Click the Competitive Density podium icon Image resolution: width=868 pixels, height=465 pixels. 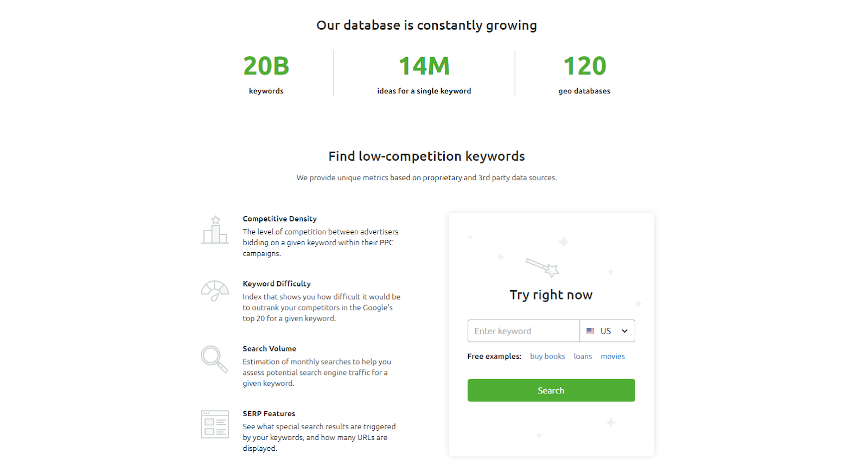click(x=215, y=230)
